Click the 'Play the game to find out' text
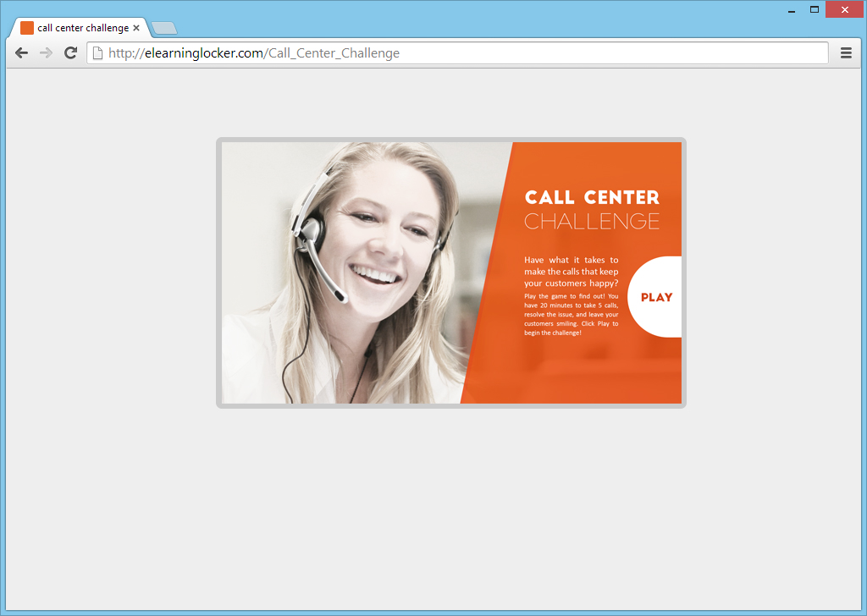Viewport: 867px width, 616px height. coord(572,315)
